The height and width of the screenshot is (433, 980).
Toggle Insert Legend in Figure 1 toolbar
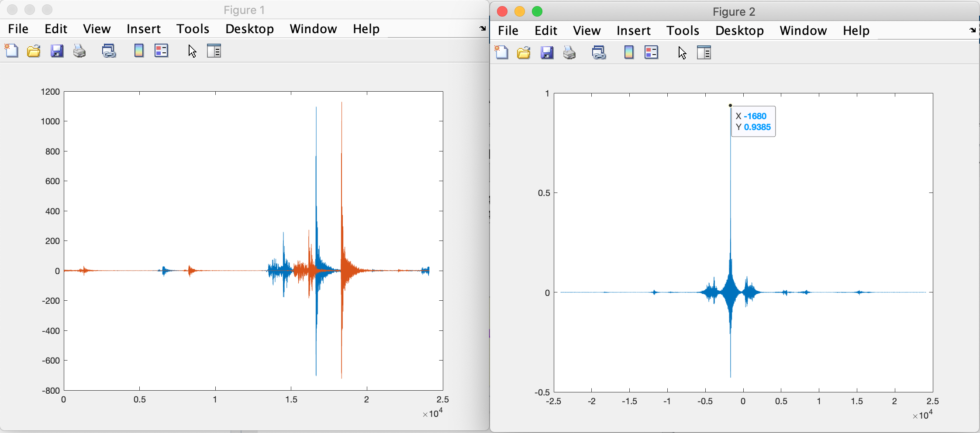[161, 51]
